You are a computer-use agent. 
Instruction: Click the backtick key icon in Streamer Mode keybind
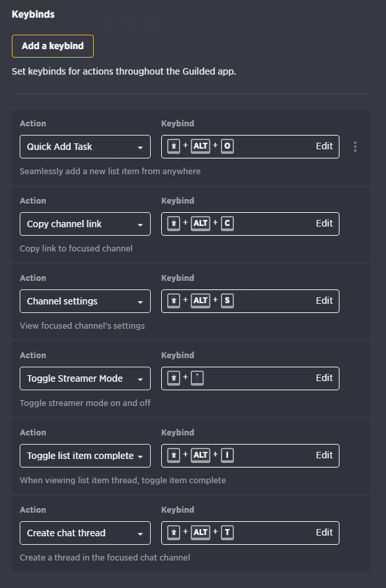(197, 378)
